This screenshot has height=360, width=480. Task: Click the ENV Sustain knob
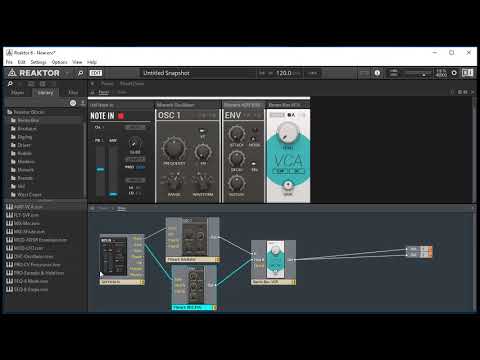point(236,183)
